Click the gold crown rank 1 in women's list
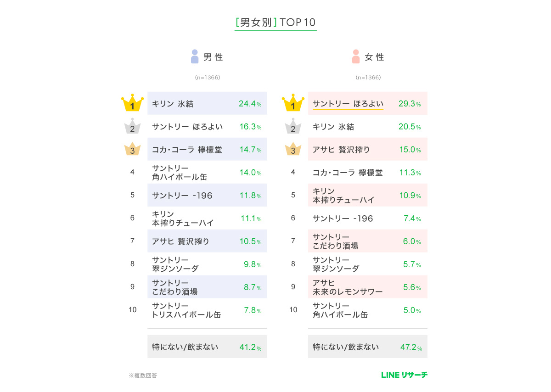Viewport: 551px width, 392px height. [293, 104]
